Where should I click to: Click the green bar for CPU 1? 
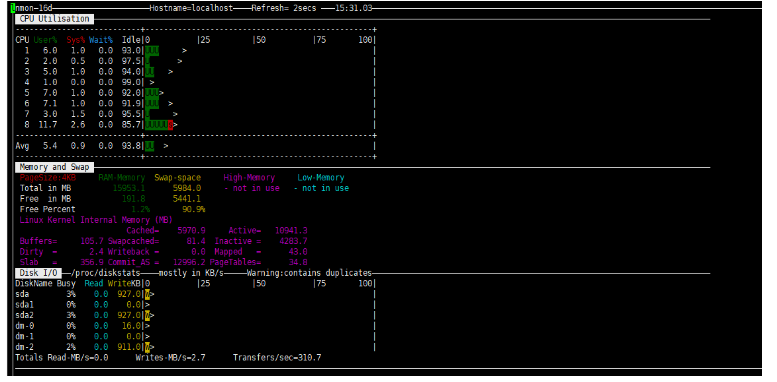[x=152, y=51]
